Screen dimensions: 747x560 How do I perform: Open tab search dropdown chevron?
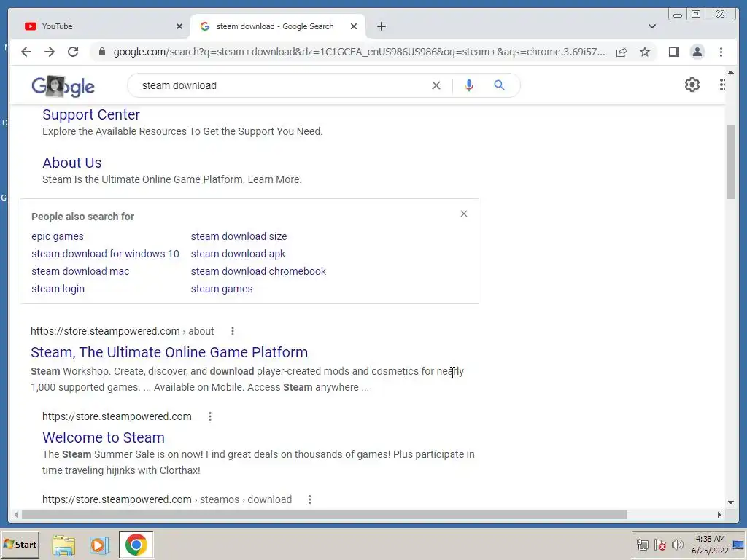(651, 26)
